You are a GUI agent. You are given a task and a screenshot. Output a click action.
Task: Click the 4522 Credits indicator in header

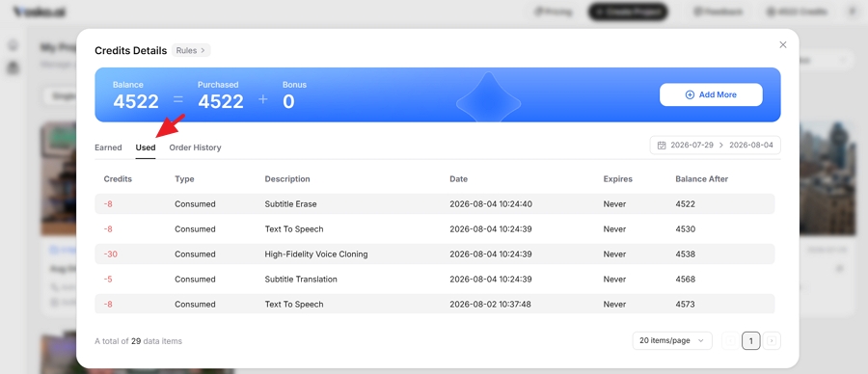coord(798,12)
